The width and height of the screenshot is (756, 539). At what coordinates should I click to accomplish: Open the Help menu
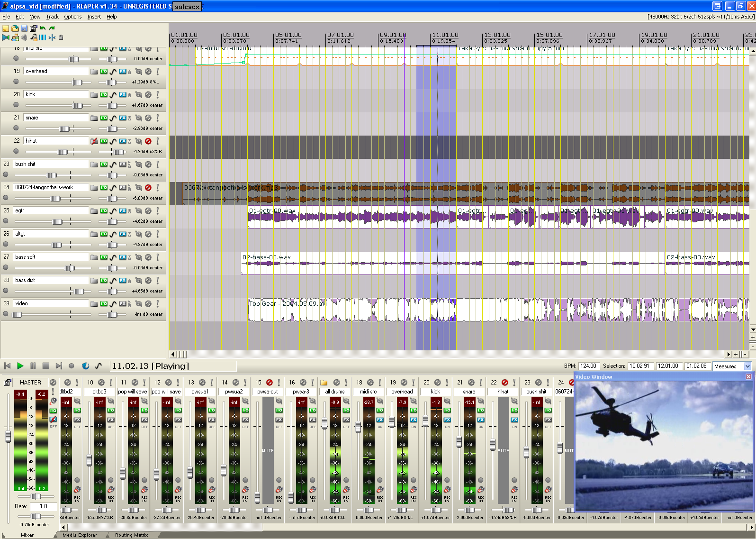tap(111, 17)
